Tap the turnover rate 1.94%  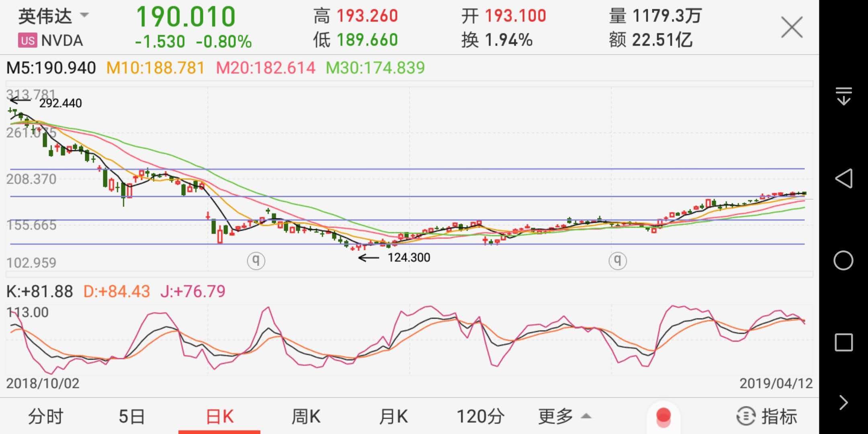tap(509, 40)
